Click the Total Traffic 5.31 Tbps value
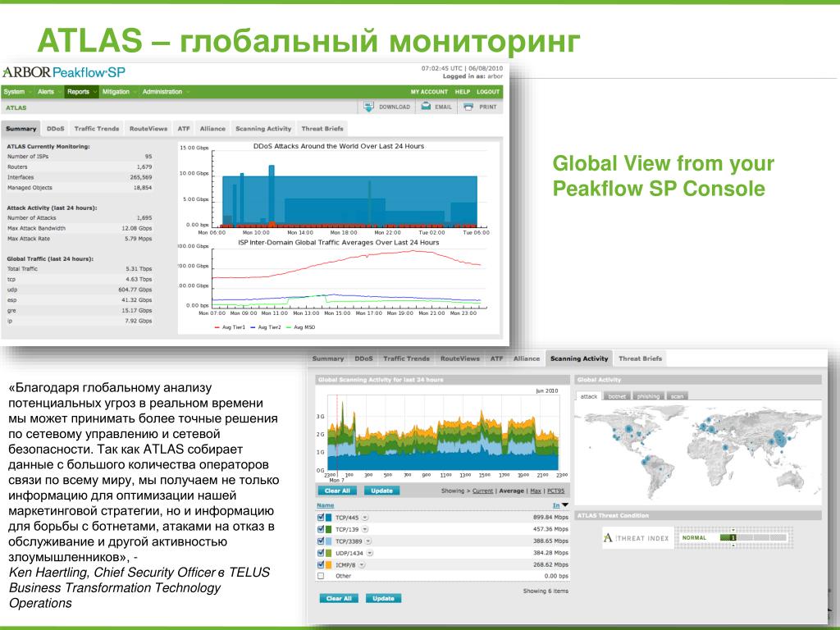Viewport: 840px width, 630px height. point(139,269)
